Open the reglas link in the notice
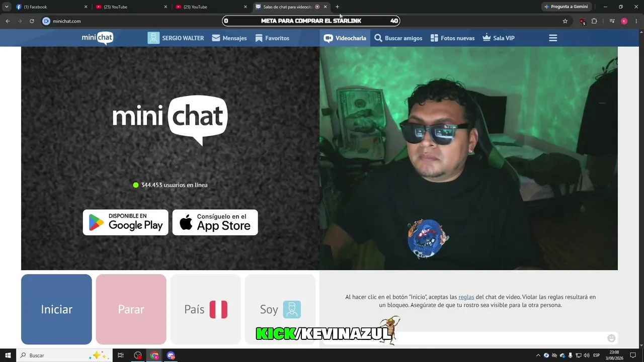The height and width of the screenshot is (362, 644). (x=466, y=297)
